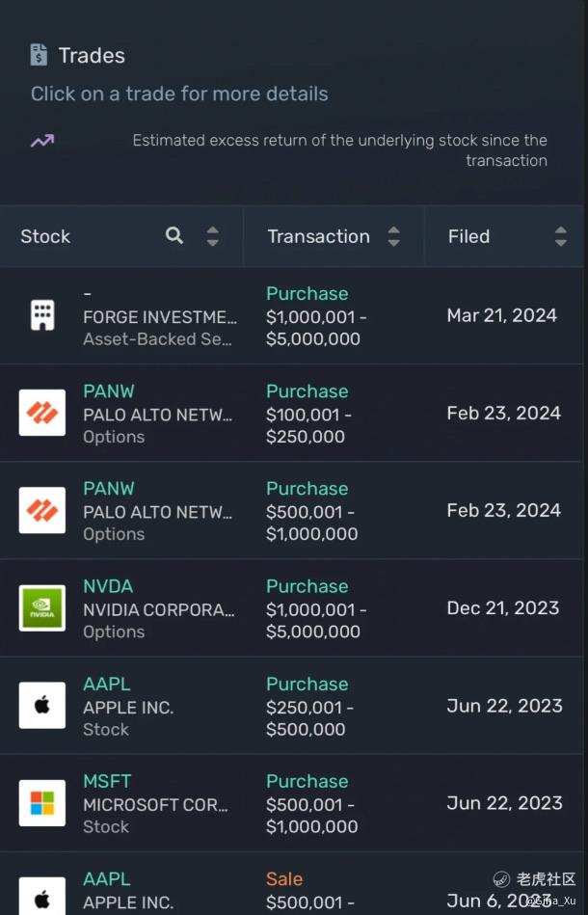This screenshot has width=588, height=915.
Task: Sort by Transaction using sort arrows
Action: click(x=393, y=236)
